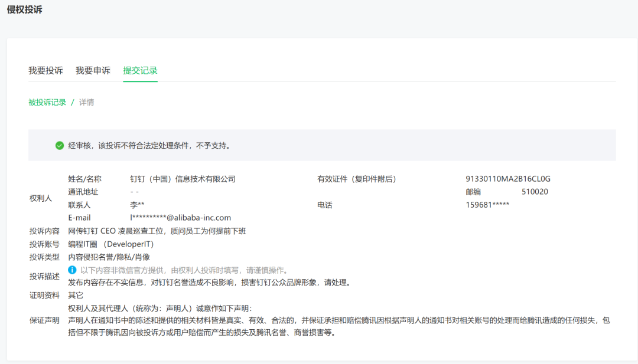Go back to 被投诉记录 breadcrumb link

pos(47,103)
